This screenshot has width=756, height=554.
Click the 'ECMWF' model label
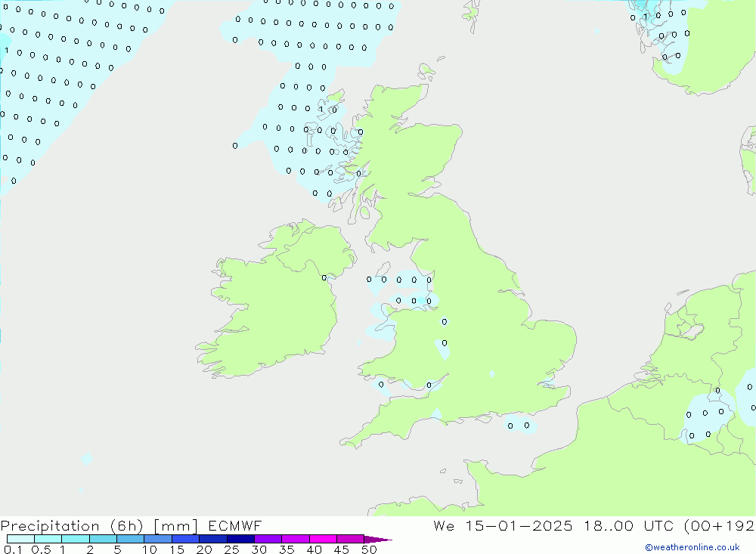235,525
